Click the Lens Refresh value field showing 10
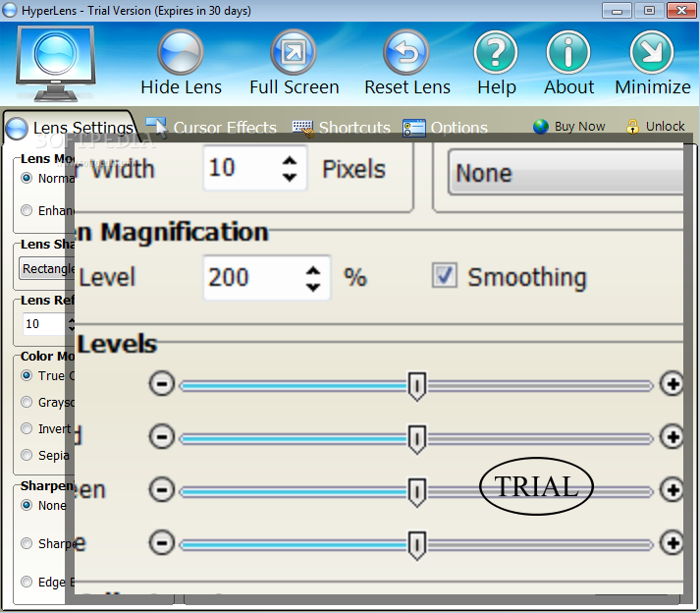 tap(44, 324)
